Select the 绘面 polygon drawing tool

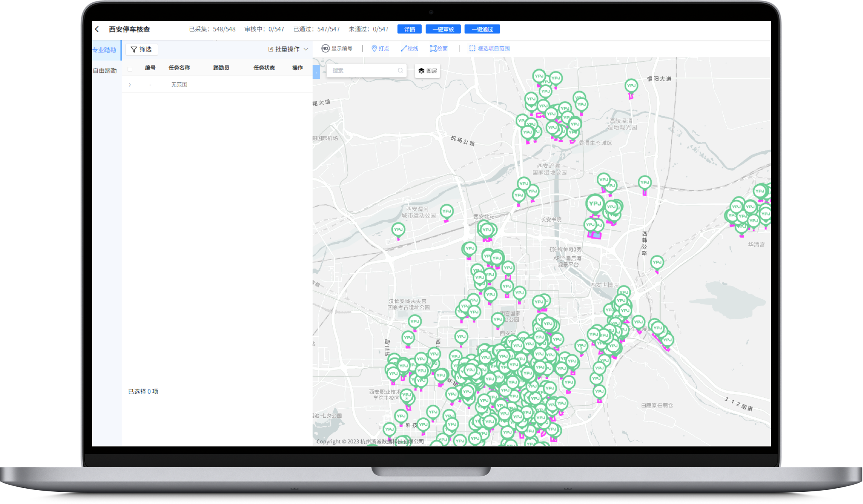tap(439, 48)
